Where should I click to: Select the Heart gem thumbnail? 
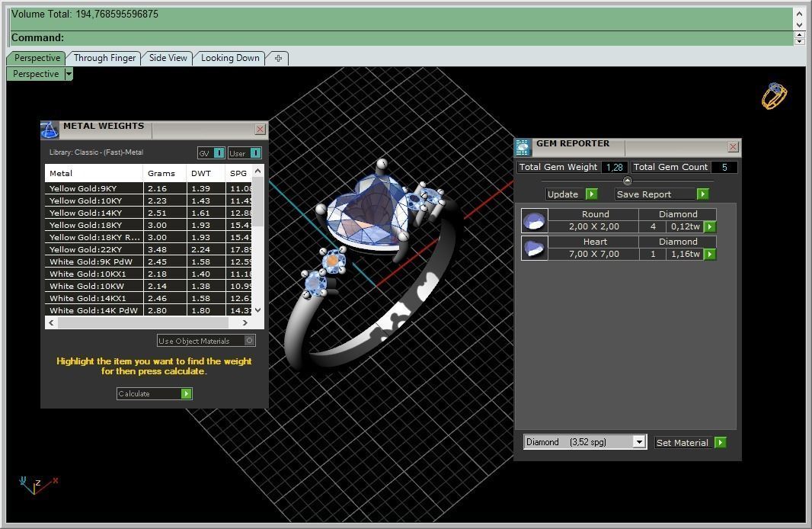[535, 248]
